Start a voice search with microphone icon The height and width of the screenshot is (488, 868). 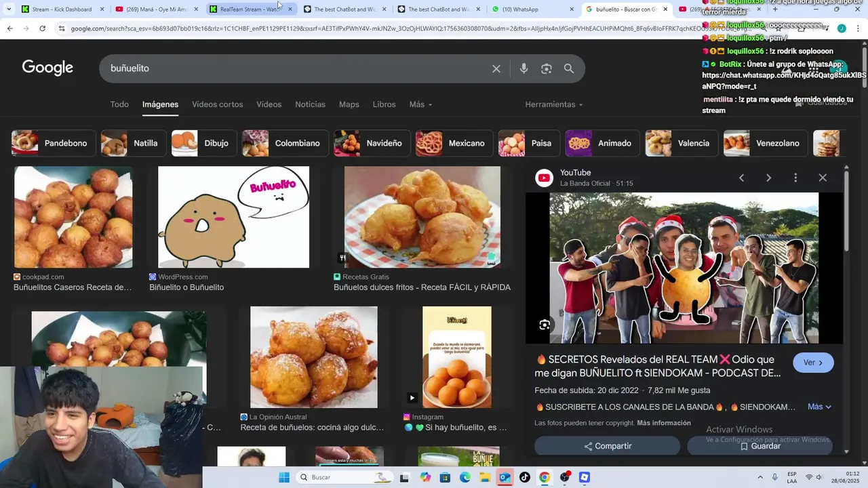(x=524, y=68)
